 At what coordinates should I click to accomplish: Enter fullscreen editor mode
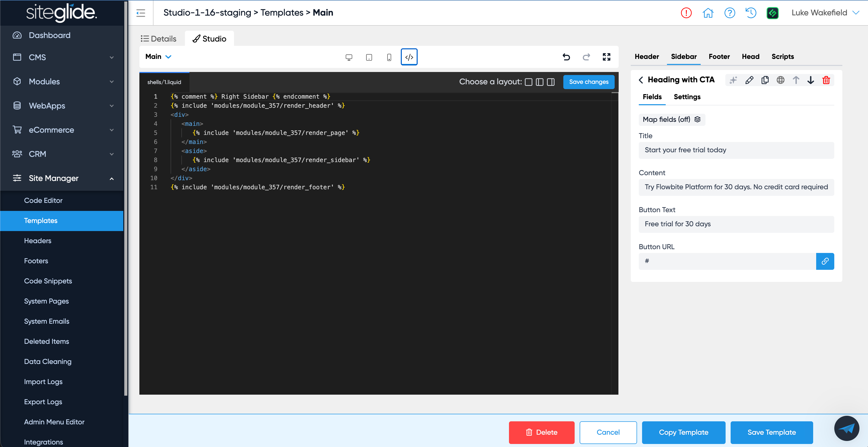pyautogui.click(x=607, y=57)
